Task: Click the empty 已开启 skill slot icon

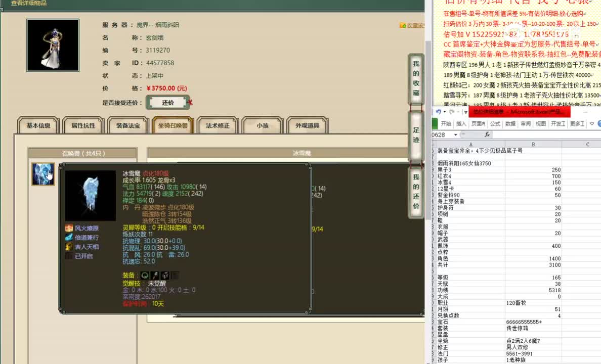Action: [69, 256]
